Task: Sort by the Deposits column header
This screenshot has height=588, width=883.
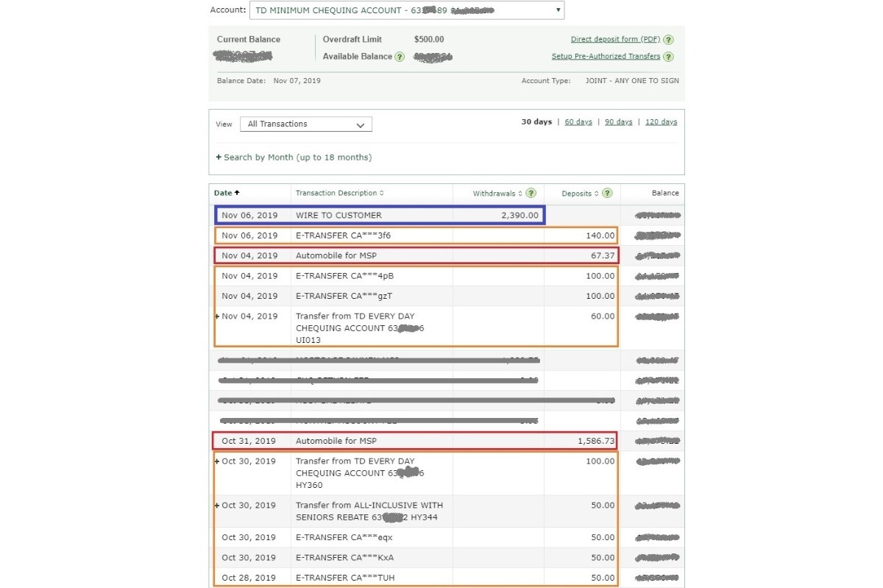Action: click(580, 194)
